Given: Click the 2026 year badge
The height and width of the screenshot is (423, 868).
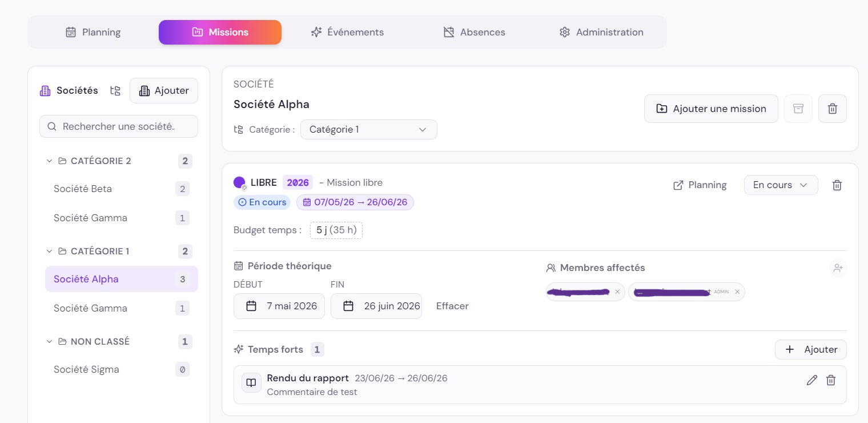Looking at the screenshot, I should (x=298, y=182).
